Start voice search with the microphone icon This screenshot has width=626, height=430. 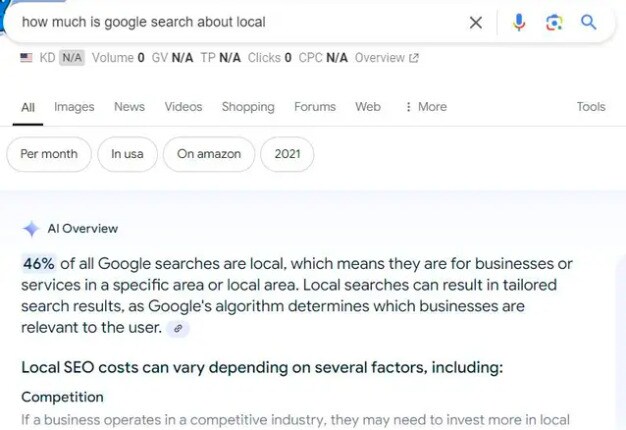click(x=518, y=22)
